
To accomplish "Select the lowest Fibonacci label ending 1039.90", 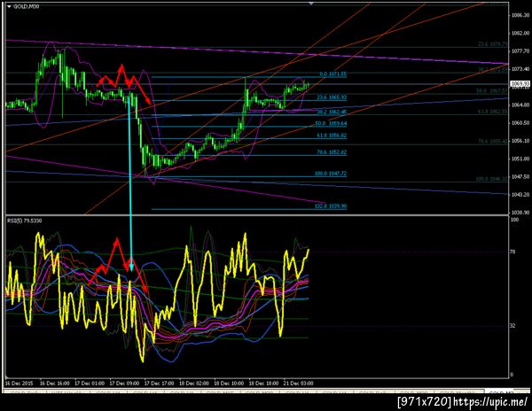I will 331,206.
